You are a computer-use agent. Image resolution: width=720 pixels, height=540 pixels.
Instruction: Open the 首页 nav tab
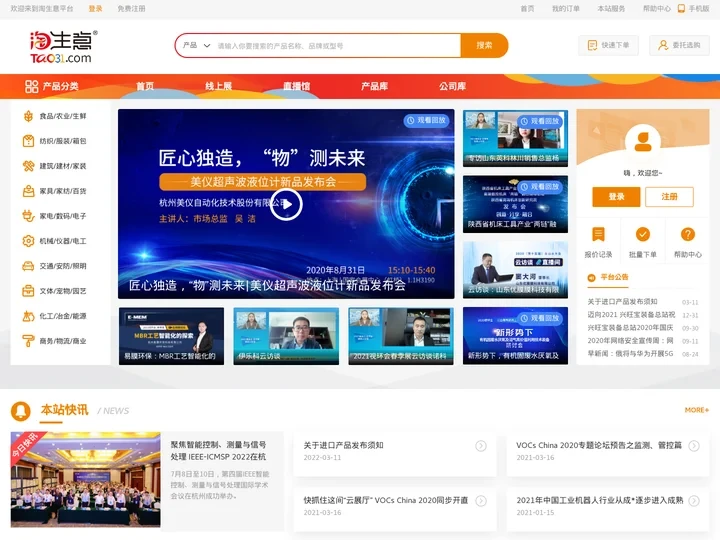point(145,86)
